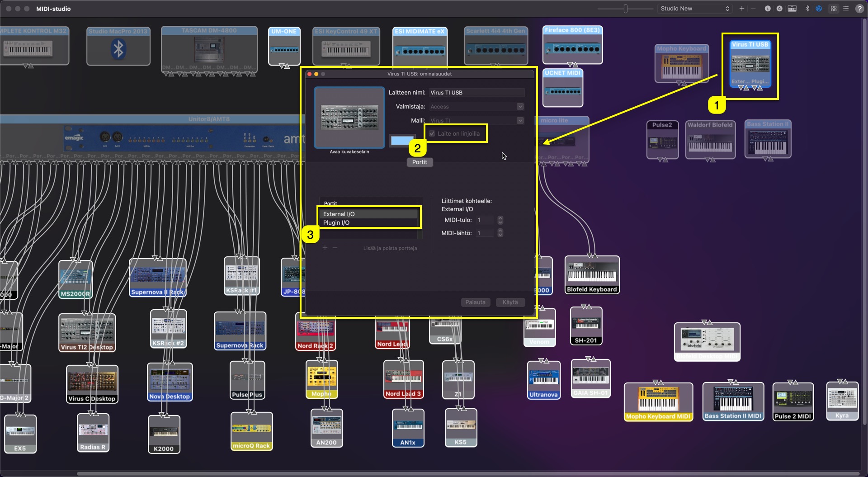Toggle the 'Laite on linjoilla' checkbox

pyautogui.click(x=432, y=134)
